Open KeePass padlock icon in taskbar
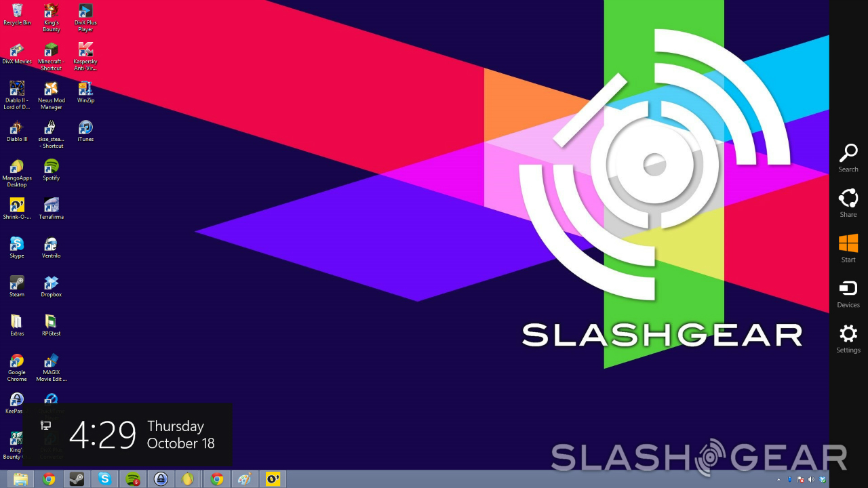868x488 pixels. click(x=161, y=479)
